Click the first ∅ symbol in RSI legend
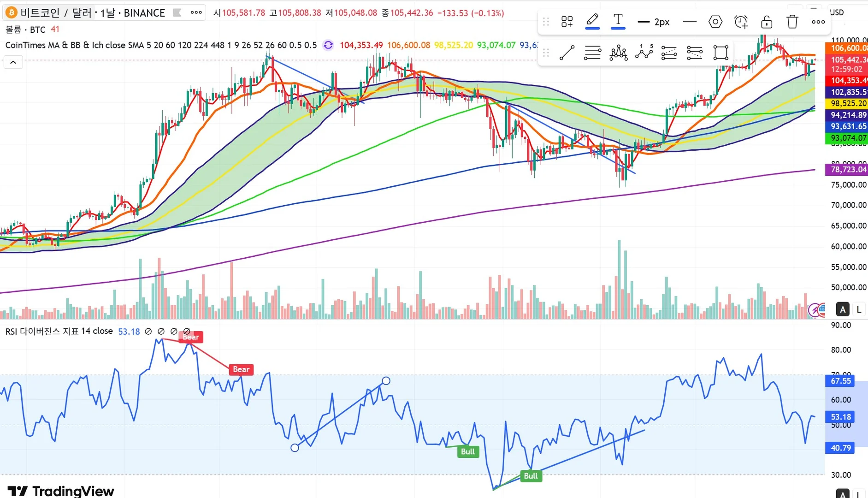868x498 pixels. (148, 331)
